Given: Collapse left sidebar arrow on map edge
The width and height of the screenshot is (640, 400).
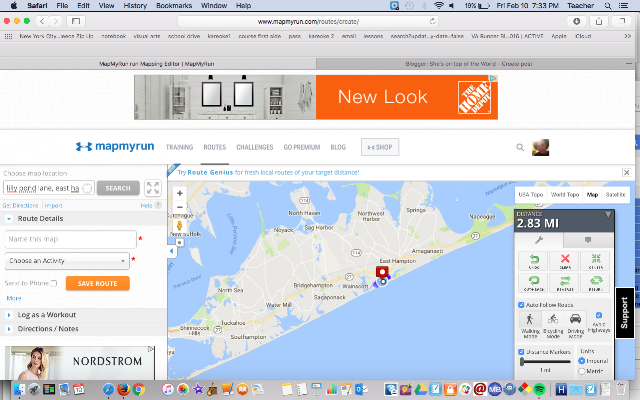Looking at the screenshot, I should [x=171, y=251].
